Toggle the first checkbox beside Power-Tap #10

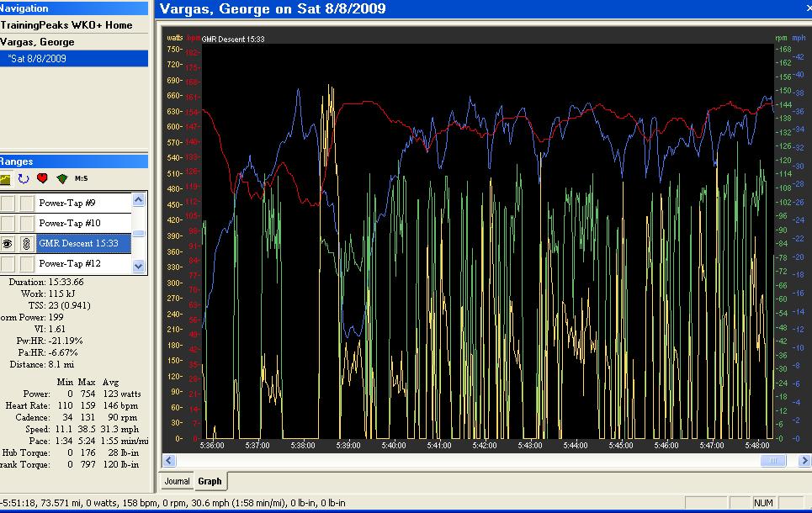(x=8, y=223)
